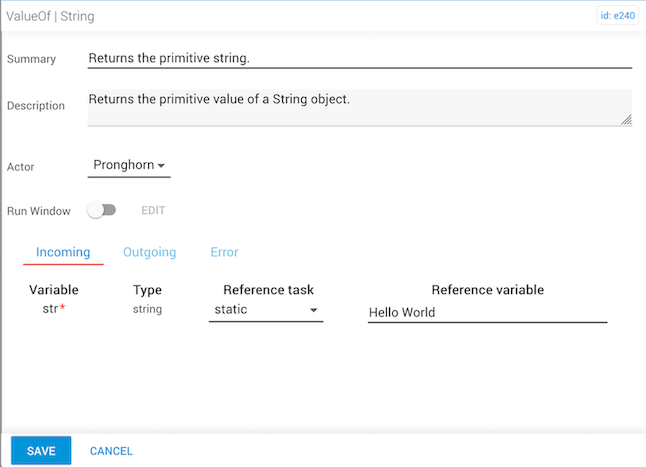
Task: Click the ValueOf | String dialog title
Action: pos(52,17)
